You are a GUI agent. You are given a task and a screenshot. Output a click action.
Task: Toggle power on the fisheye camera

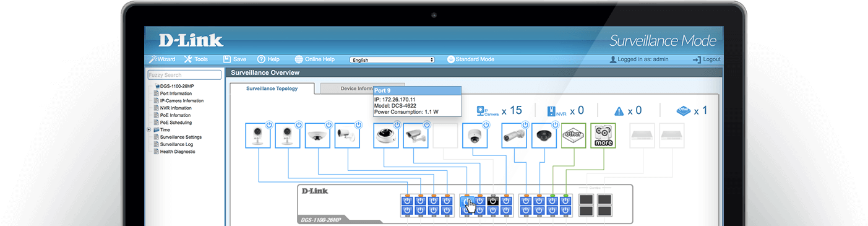click(328, 124)
